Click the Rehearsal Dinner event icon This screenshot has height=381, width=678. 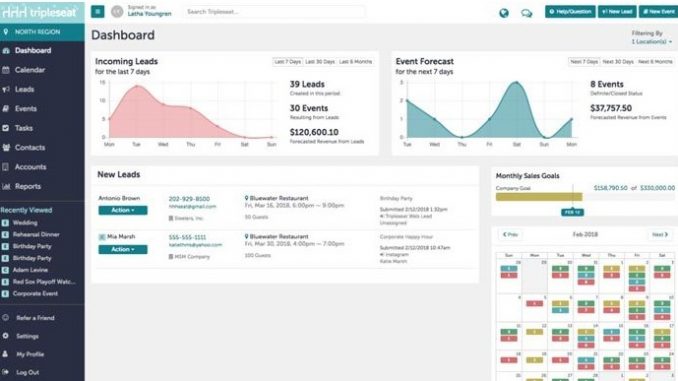pos(5,235)
